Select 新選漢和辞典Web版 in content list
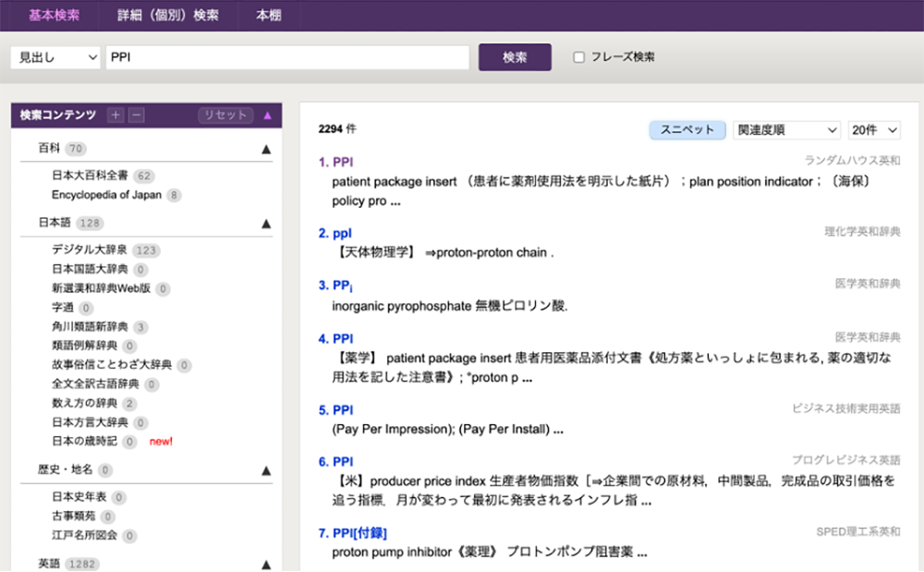Viewport: 924px width, 572px height. [x=101, y=288]
